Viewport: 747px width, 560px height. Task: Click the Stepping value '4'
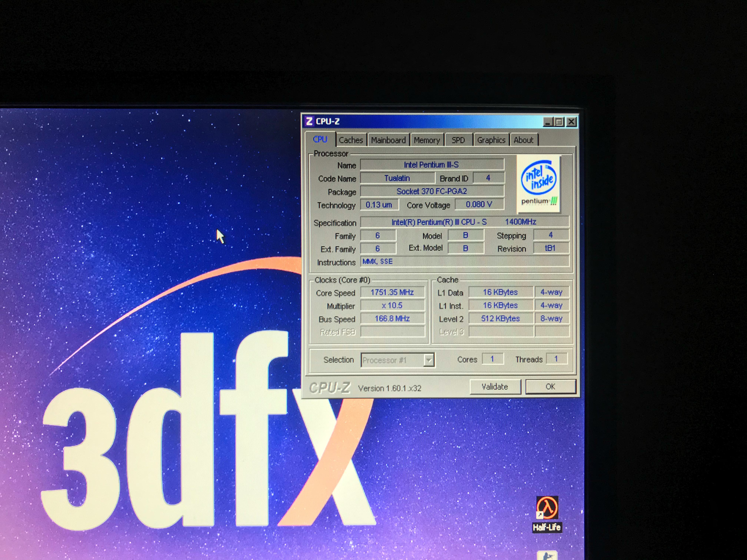coord(551,235)
